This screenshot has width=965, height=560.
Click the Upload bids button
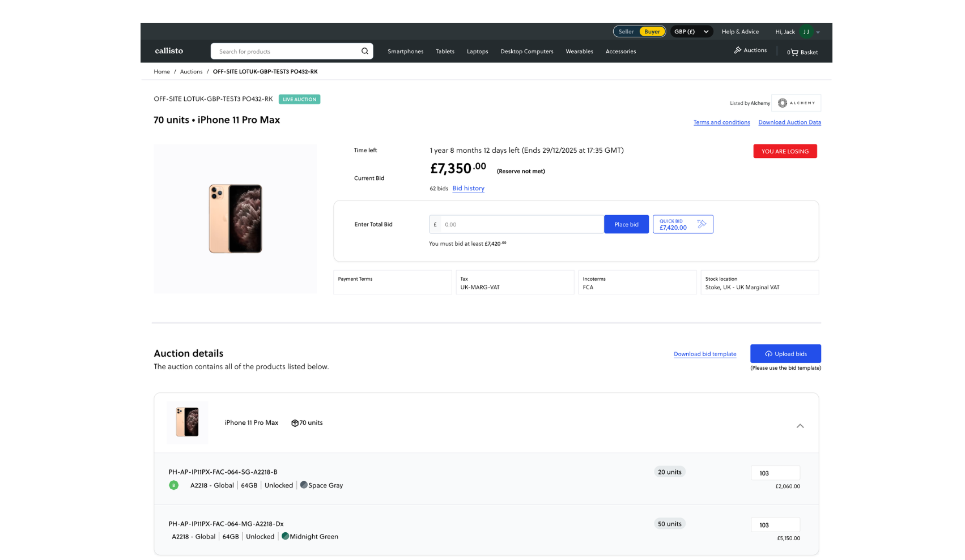(x=785, y=354)
